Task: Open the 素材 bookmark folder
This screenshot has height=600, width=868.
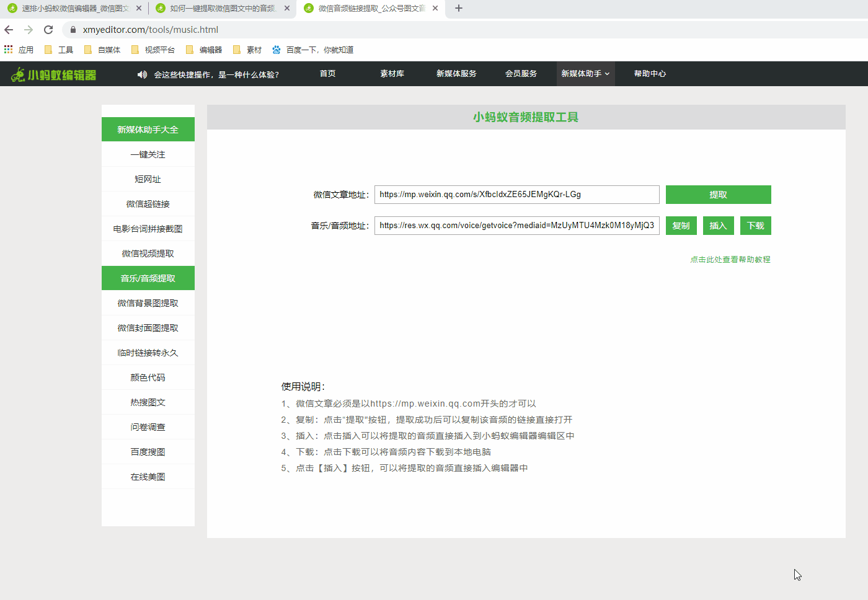Action: point(247,50)
